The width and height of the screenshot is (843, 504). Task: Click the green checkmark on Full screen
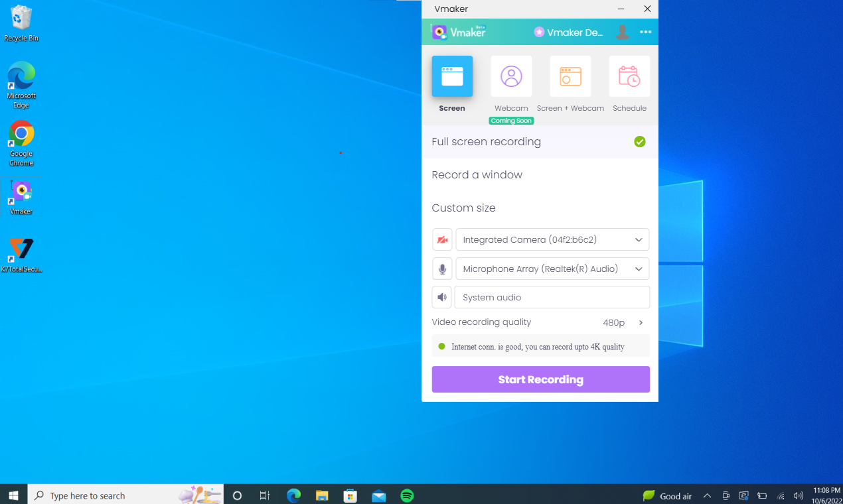click(x=640, y=141)
